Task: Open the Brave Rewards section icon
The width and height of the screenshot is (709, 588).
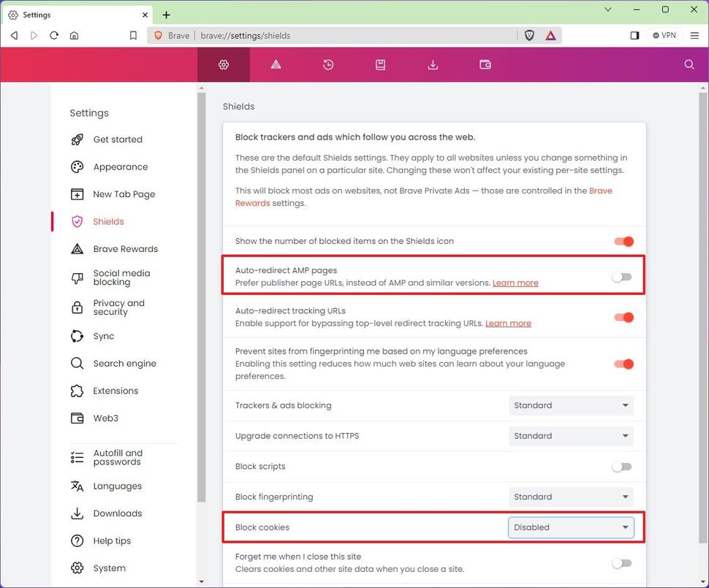Action: pos(276,64)
